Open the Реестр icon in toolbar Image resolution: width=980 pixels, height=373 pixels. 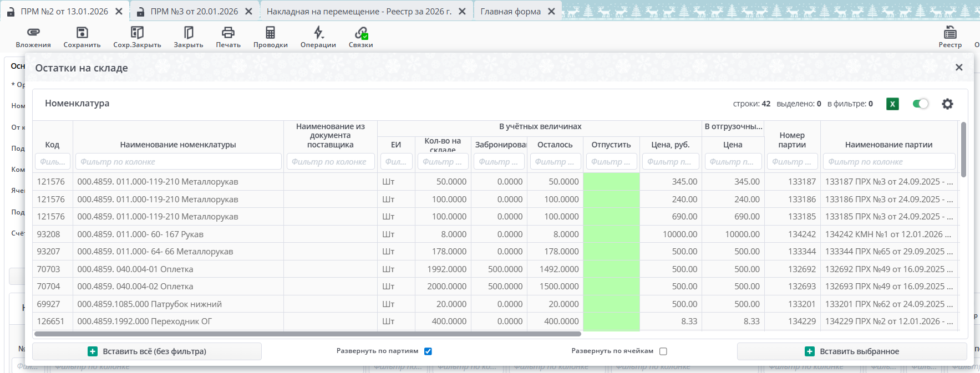point(950,33)
